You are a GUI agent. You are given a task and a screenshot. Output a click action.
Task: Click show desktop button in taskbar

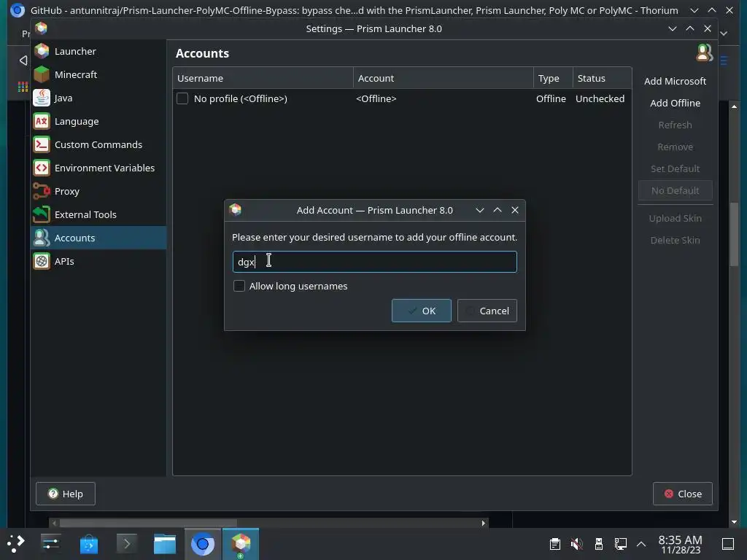728,543
